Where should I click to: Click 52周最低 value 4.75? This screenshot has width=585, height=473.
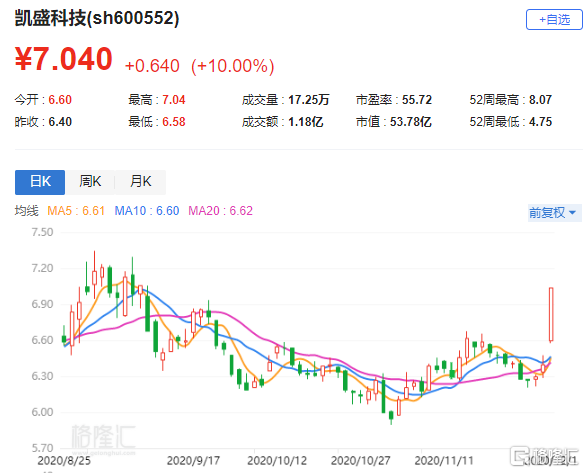point(540,122)
